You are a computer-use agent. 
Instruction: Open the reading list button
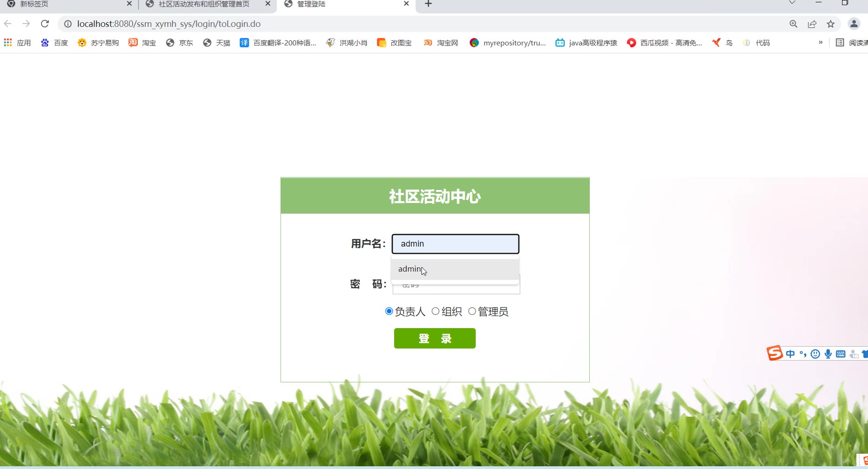coord(851,43)
